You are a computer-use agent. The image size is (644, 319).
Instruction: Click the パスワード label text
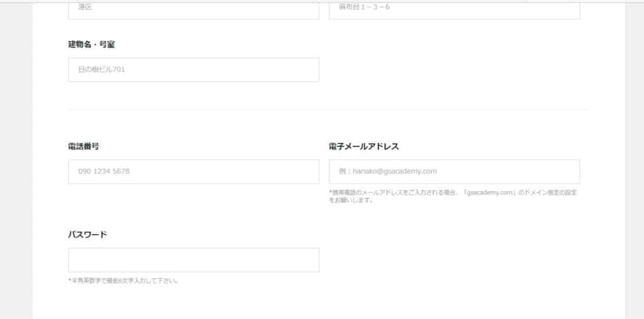tap(87, 235)
